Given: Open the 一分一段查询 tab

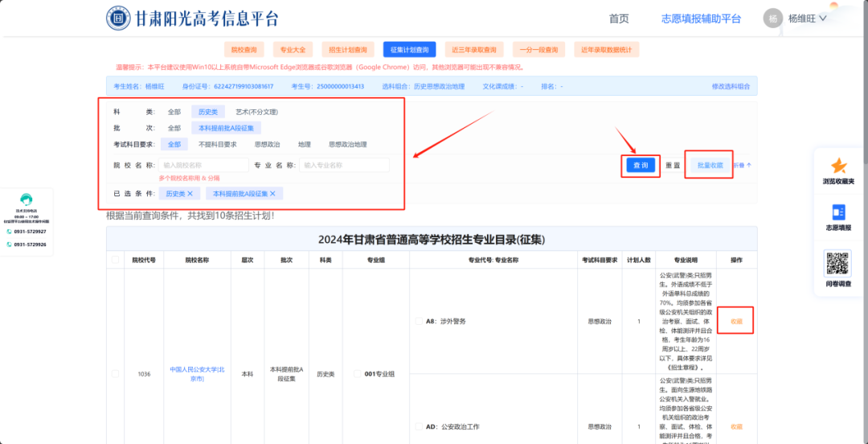Looking at the screenshot, I should [538, 49].
